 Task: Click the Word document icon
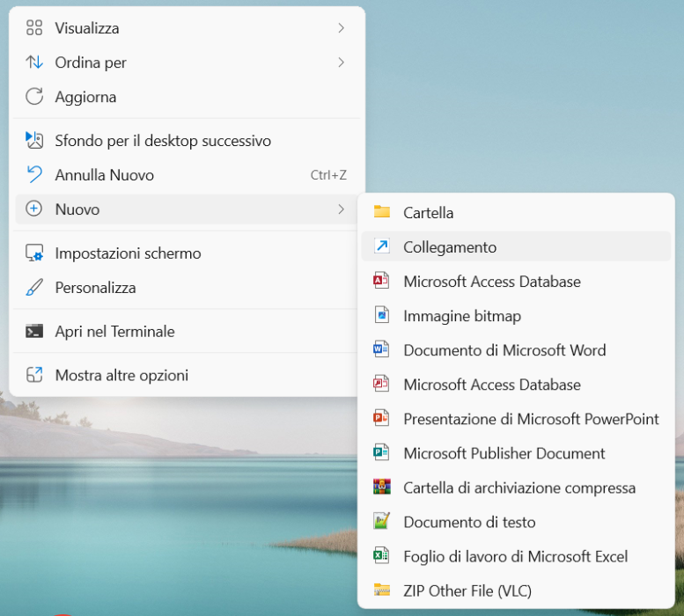tap(381, 350)
